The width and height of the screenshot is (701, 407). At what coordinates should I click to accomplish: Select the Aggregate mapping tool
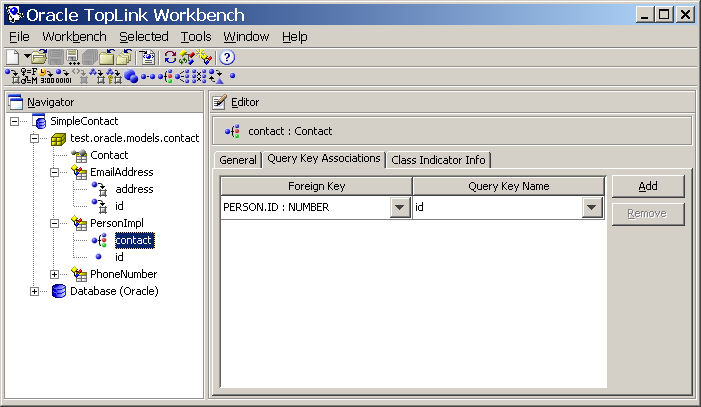tap(131, 76)
